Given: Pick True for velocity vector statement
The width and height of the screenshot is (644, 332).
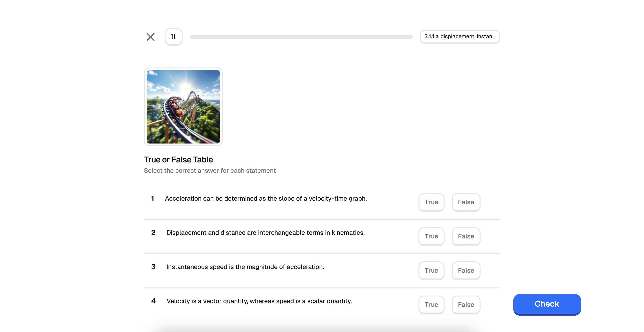Looking at the screenshot, I should pos(431,305).
